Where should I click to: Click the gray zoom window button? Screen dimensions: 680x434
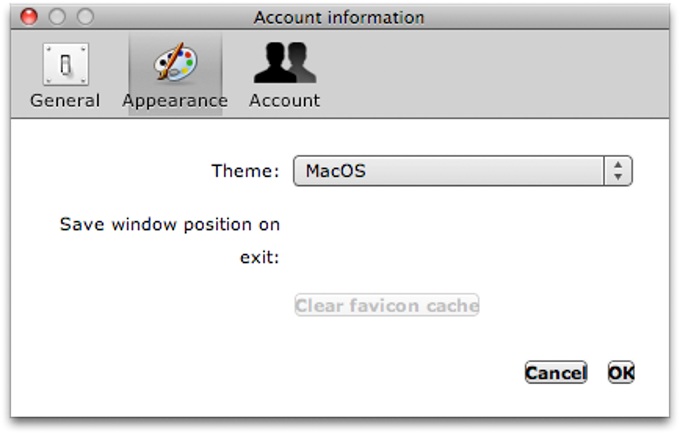(85, 17)
